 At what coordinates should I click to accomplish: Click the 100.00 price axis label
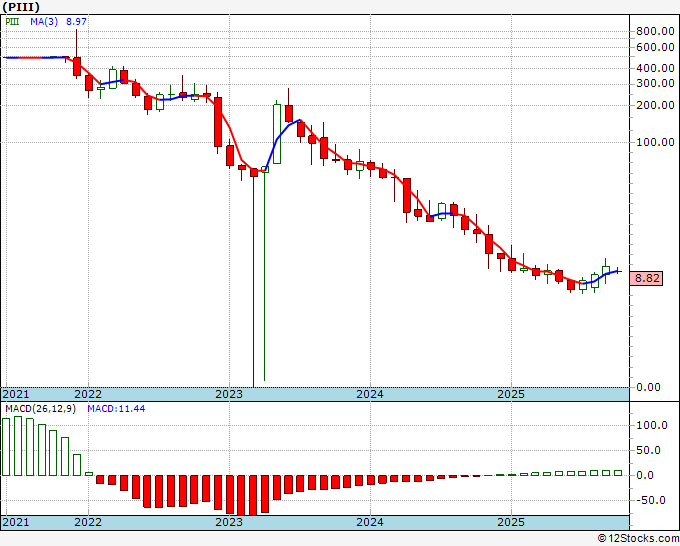(655, 142)
